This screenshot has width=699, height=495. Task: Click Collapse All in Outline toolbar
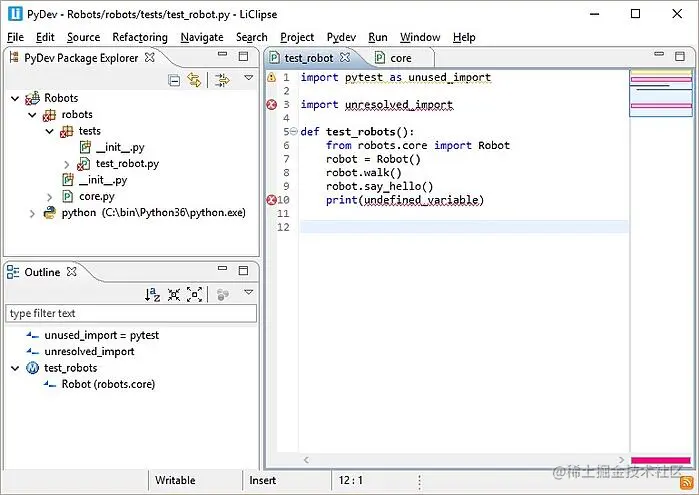(173, 294)
